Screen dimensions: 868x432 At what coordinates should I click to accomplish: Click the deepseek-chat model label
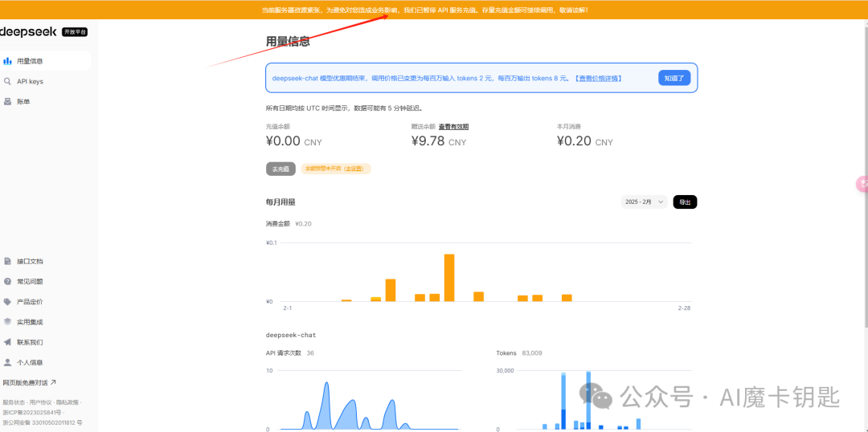pos(291,335)
